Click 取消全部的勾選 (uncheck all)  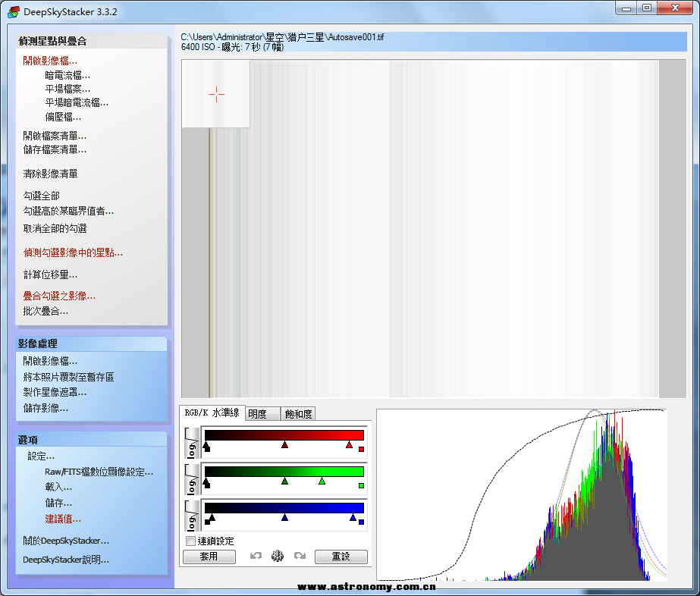(55, 228)
